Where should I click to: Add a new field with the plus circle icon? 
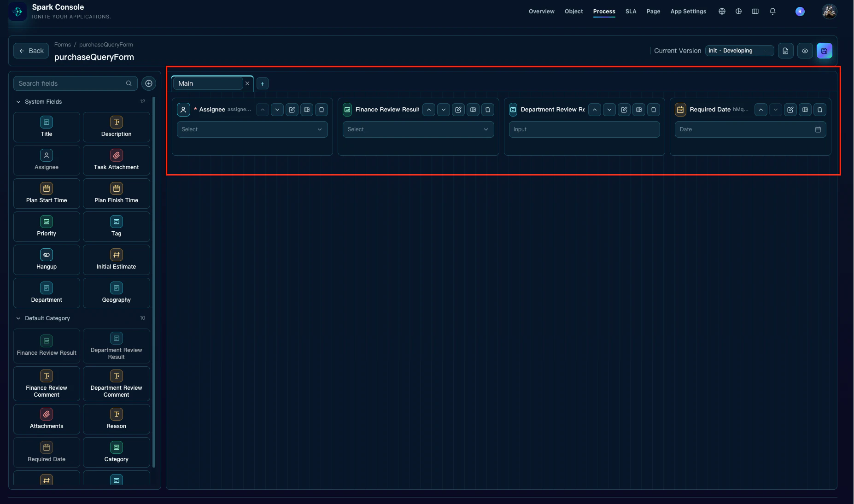pos(149,83)
